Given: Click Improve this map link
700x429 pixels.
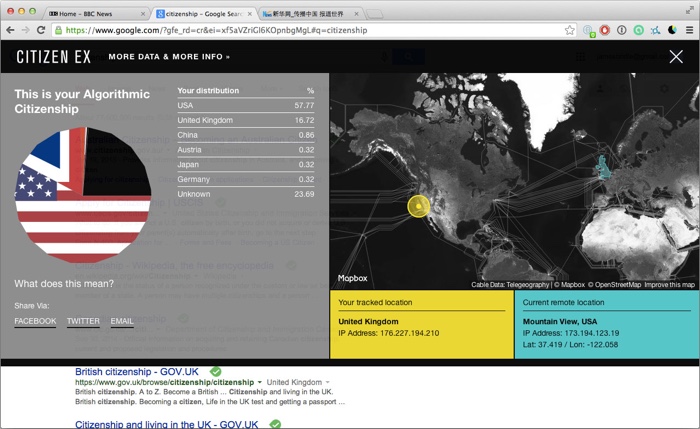Looking at the screenshot, I should [669, 285].
